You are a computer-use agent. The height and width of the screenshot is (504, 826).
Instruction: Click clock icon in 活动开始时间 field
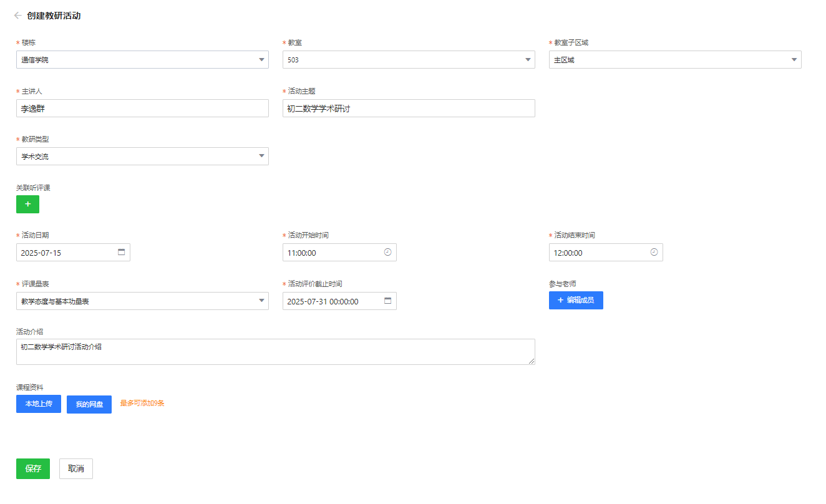[387, 253]
